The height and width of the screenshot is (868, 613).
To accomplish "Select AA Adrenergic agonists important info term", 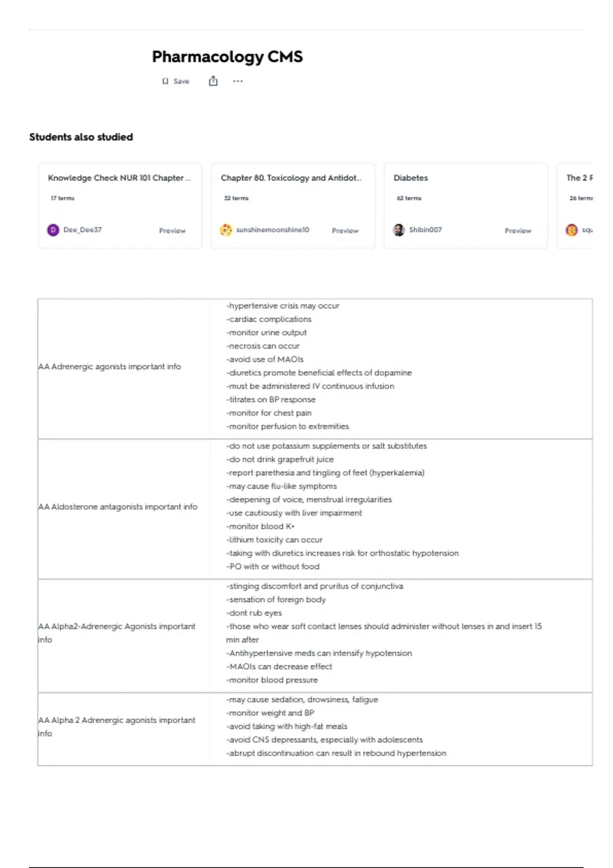I will tap(110, 367).
